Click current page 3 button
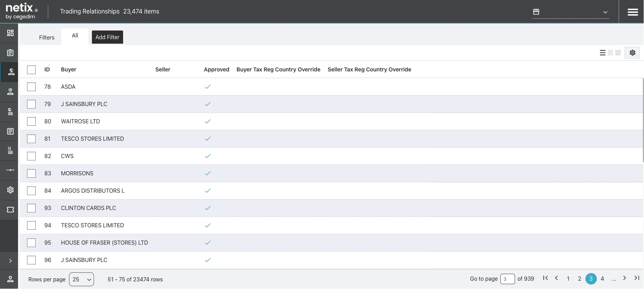The width and height of the screenshot is (644, 289). click(591, 279)
